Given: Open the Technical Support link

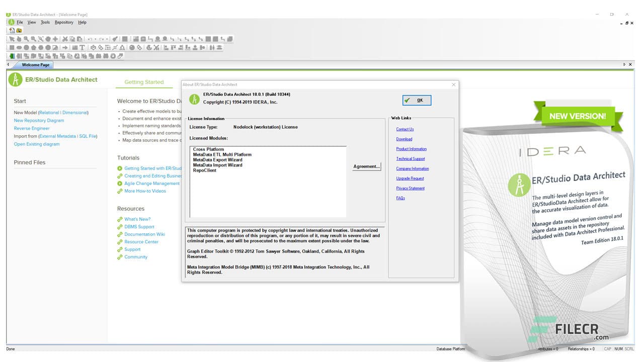Looking at the screenshot, I should click(410, 158).
